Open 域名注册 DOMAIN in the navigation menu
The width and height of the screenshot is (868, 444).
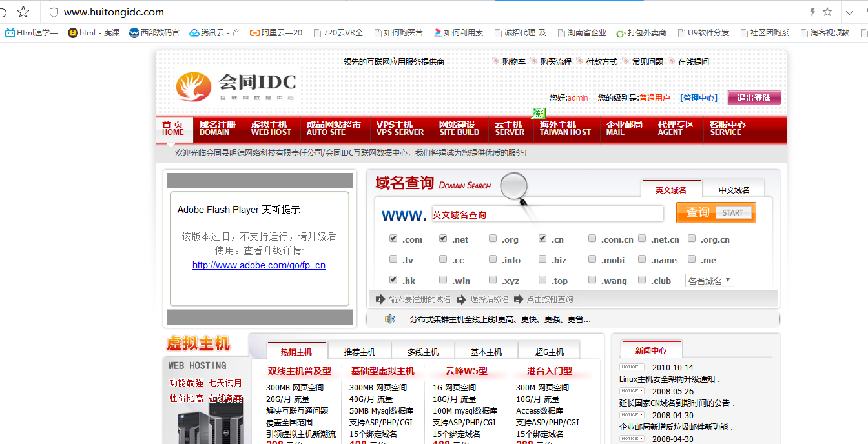(217, 128)
